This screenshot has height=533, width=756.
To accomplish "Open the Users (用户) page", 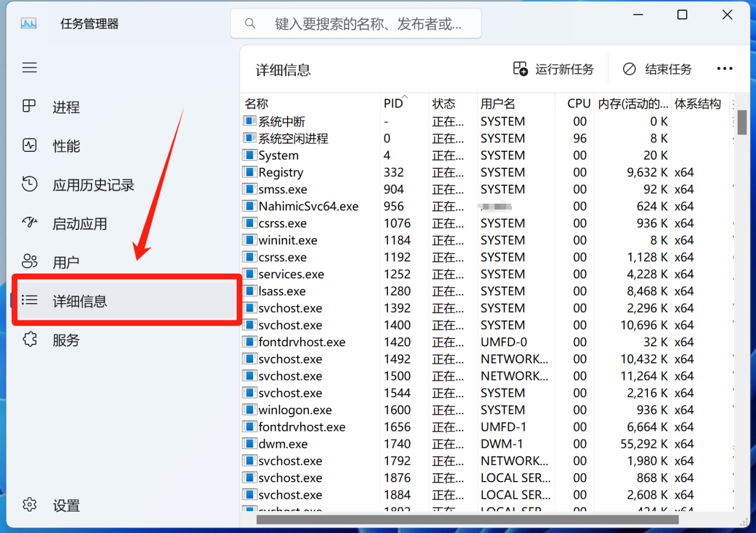I will coord(66,261).
